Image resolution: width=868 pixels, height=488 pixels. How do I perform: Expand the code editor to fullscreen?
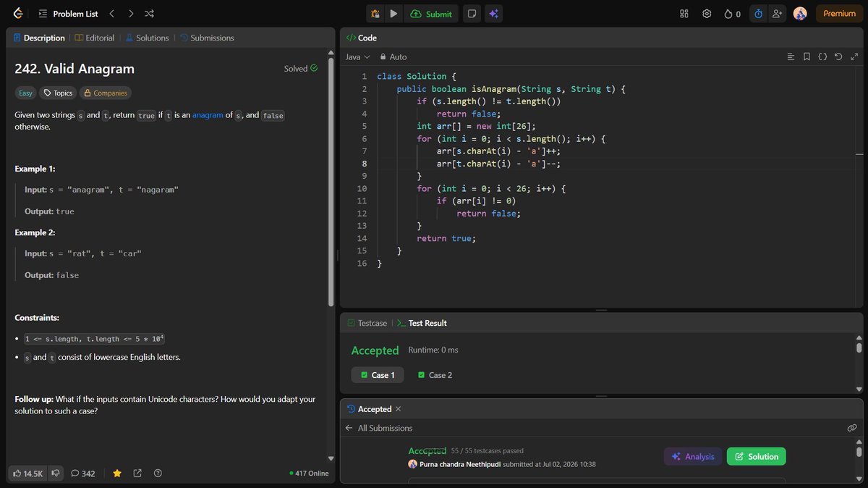point(854,56)
